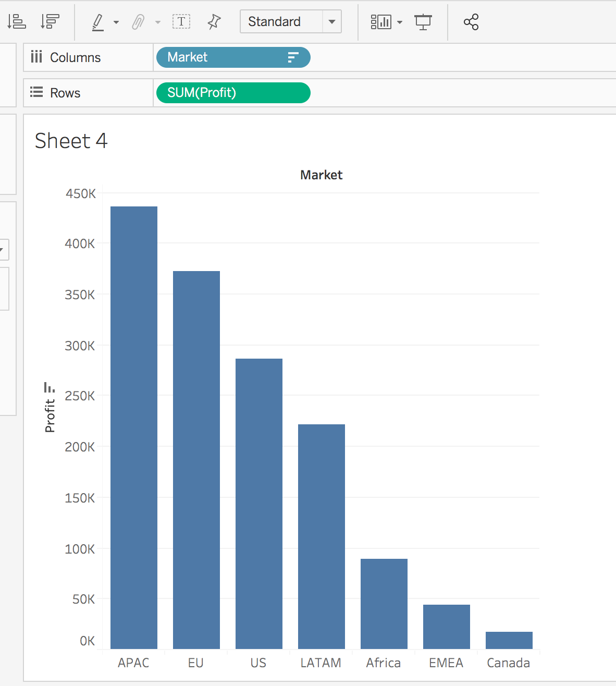This screenshot has height=686, width=616.
Task: Click the Highlight pen icon
Action: click(x=98, y=22)
